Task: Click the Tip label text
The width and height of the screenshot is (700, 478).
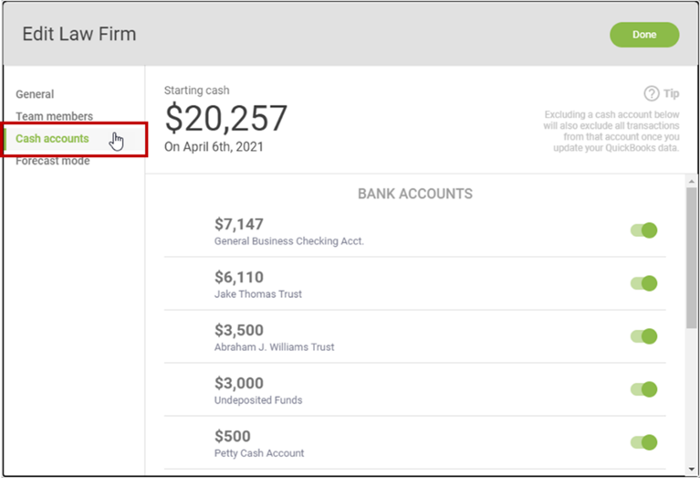Action: coord(671,94)
